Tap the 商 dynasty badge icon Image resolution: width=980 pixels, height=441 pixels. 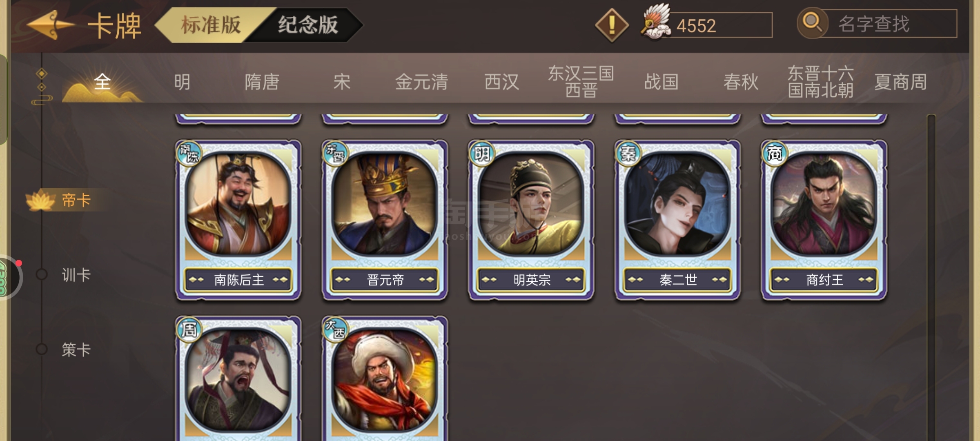pyautogui.click(x=775, y=154)
